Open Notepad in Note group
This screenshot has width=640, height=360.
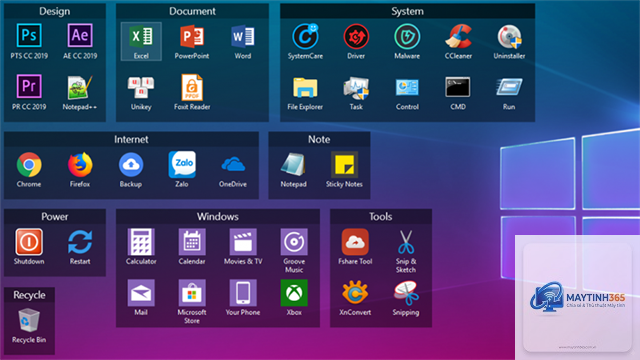(x=293, y=165)
